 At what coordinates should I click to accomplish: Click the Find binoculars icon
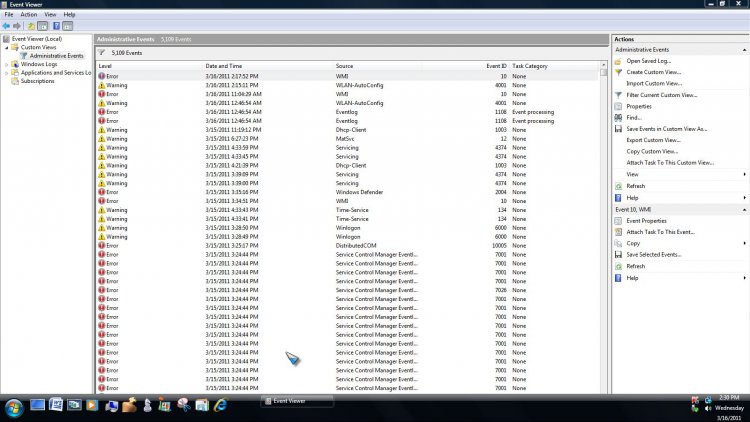tap(618, 118)
